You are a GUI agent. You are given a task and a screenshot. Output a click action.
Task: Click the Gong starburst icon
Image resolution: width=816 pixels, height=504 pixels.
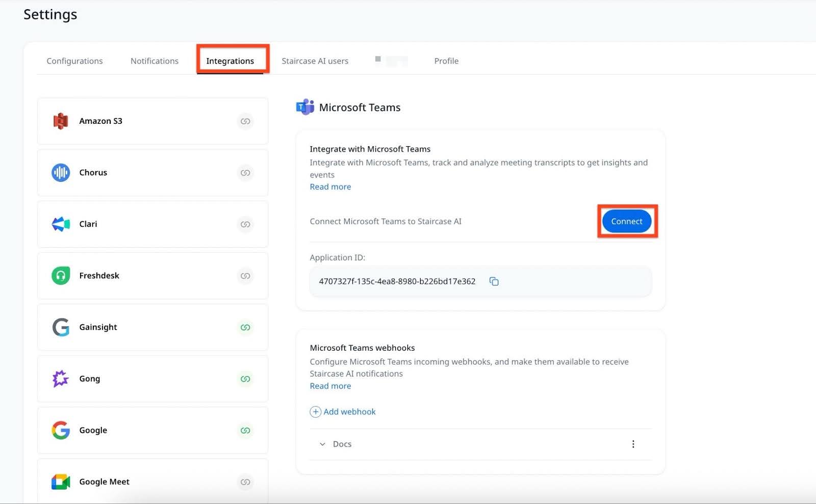click(60, 379)
